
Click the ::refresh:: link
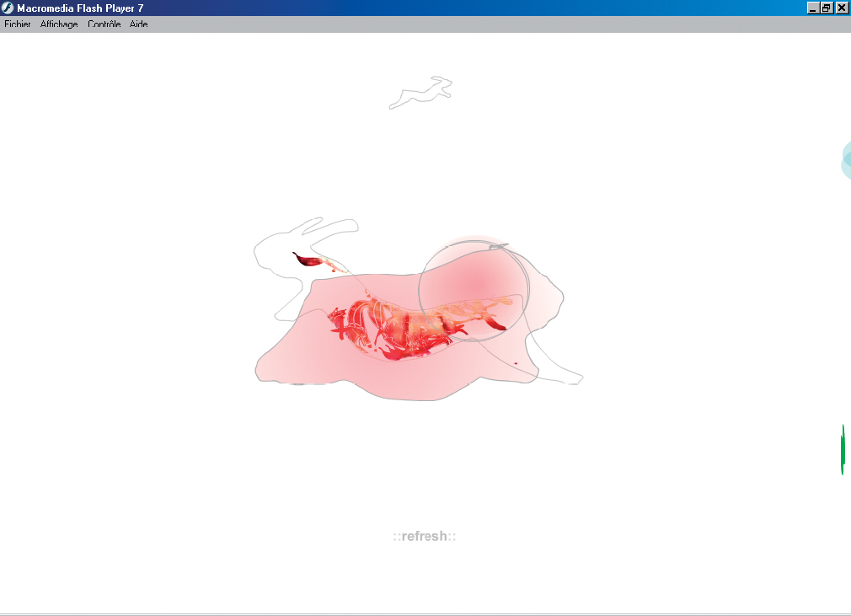425,536
